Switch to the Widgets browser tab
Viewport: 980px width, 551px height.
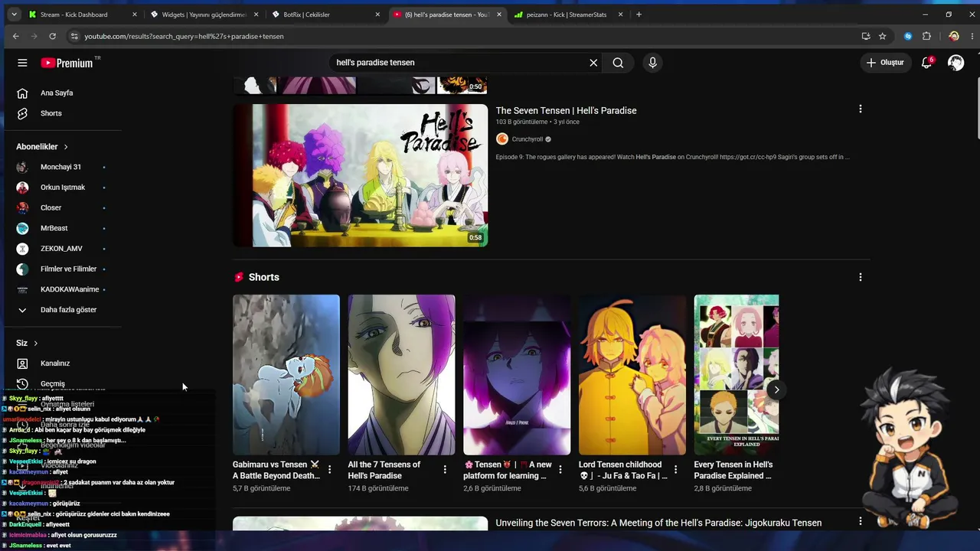[x=204, y=15]
